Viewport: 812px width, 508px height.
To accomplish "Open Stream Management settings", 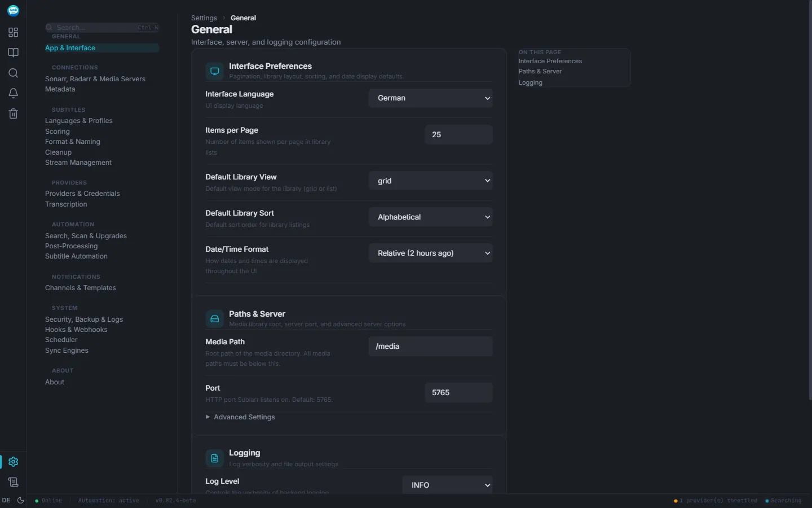I will pos(78,163).
